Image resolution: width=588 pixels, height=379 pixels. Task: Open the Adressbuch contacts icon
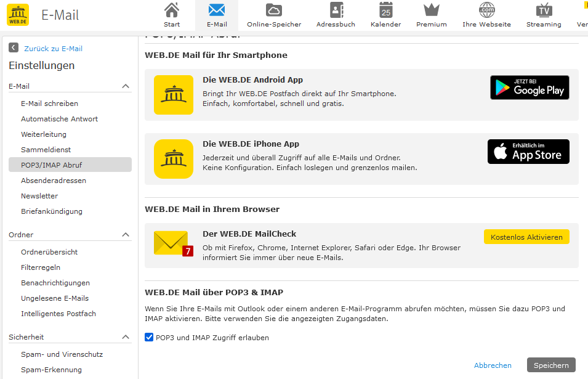(336, 10)
